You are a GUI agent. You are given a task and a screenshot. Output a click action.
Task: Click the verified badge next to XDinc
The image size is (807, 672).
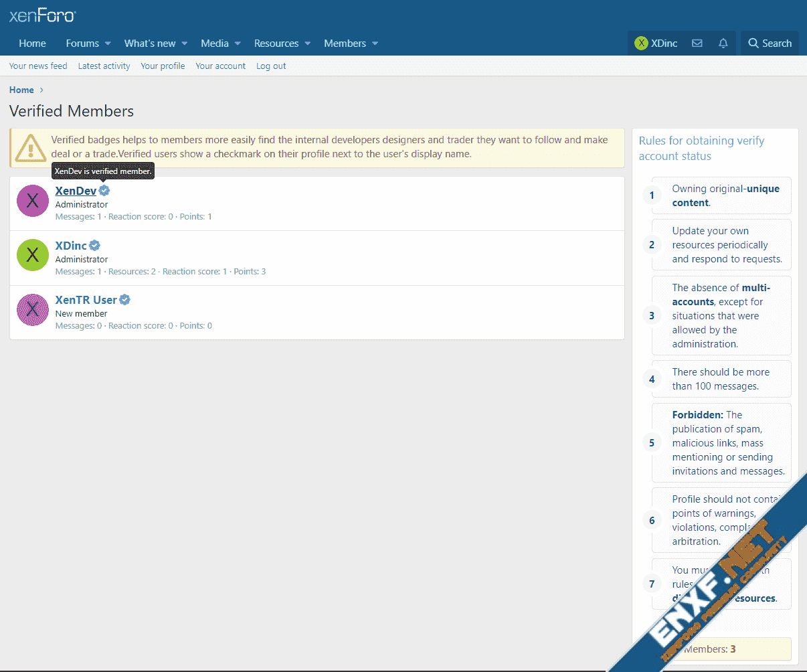95,246
